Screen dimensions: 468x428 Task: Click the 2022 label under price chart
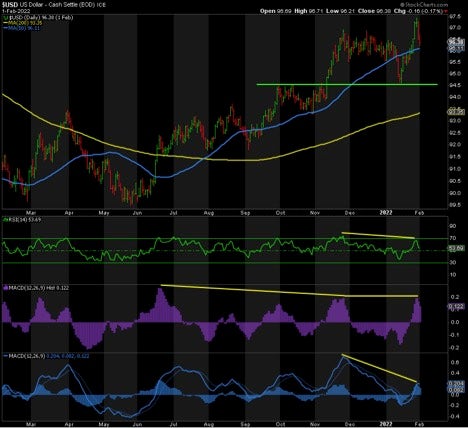coord(387,212)
